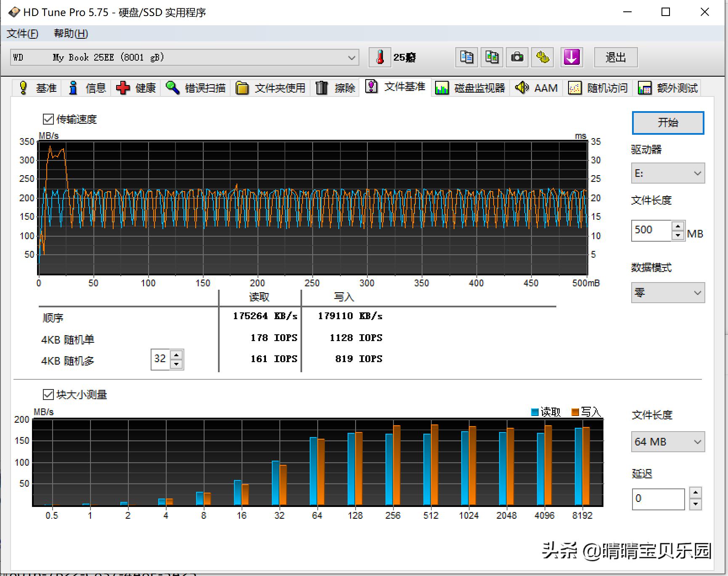Switch to the 随机访问 random access tab
Image resolution: width=728 pixels, height=576 pixels.
(598, 88)
